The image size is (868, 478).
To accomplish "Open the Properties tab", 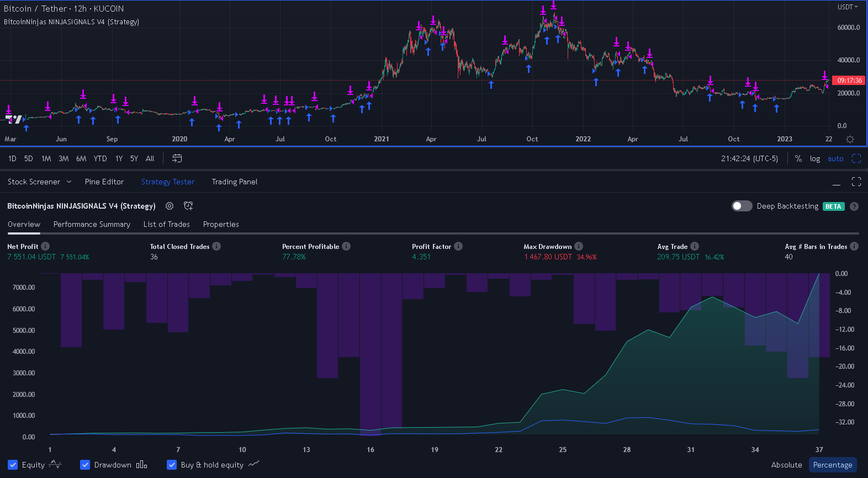I will tap(221, 224).
